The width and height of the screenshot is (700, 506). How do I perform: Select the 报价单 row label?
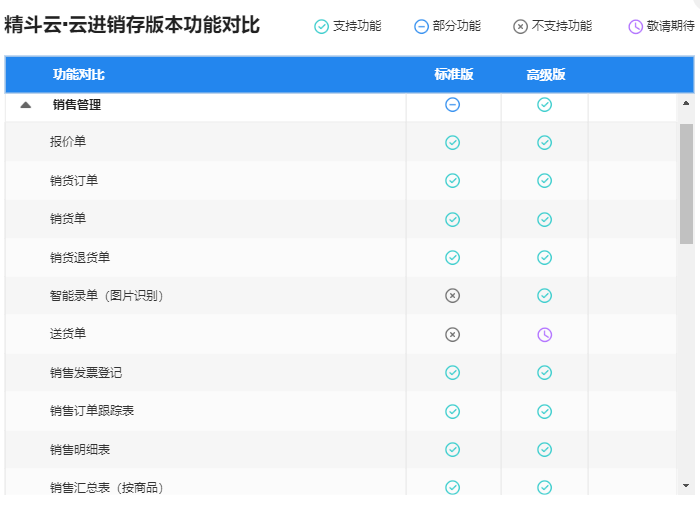coord(68,142)
